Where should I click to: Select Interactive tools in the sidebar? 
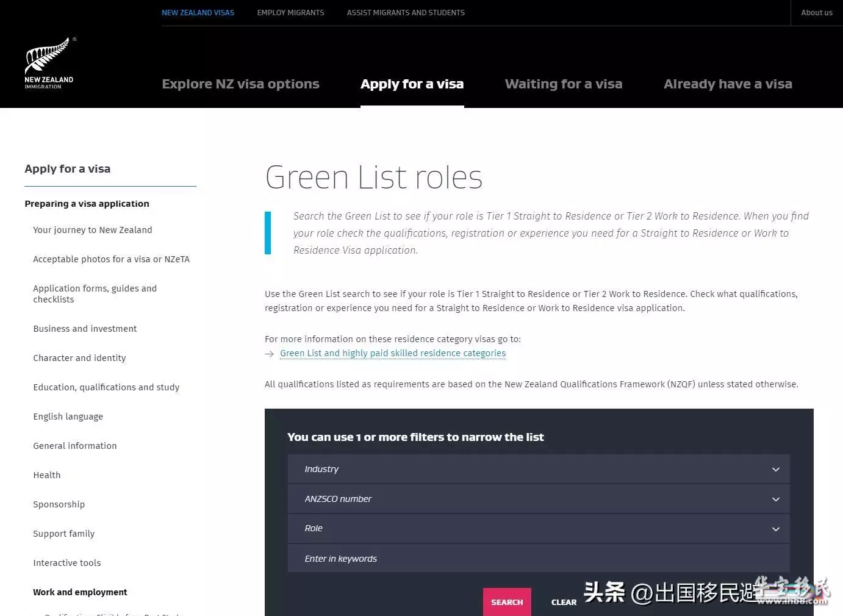pyautogui.click(x=67, y=563)
